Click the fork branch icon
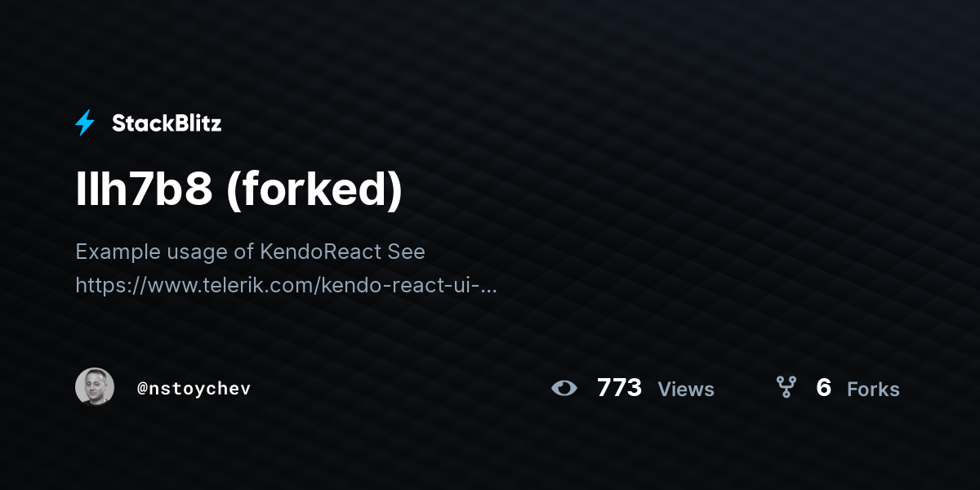The image size is (980, 490). [x=786, y=387]
